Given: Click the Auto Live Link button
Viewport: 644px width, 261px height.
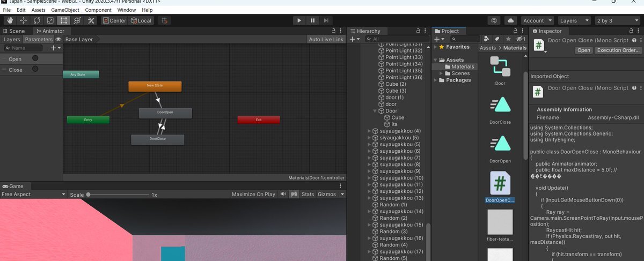Looking at the screenshot, I should (x=326, y=39).
